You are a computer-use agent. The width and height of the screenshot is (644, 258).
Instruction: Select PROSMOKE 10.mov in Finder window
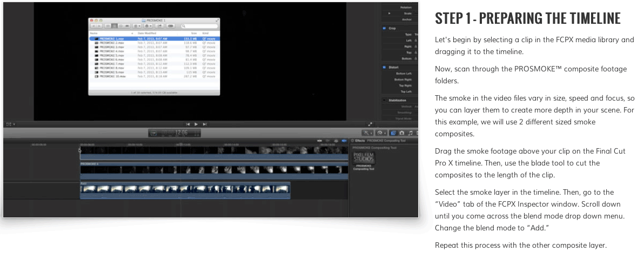[154, 77]
